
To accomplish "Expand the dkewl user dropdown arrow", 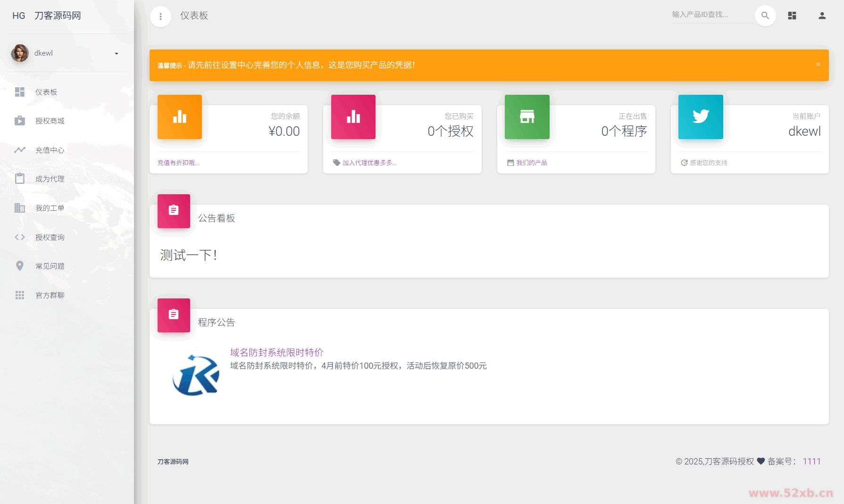I will pyautogui.click(x=117, y=53).
